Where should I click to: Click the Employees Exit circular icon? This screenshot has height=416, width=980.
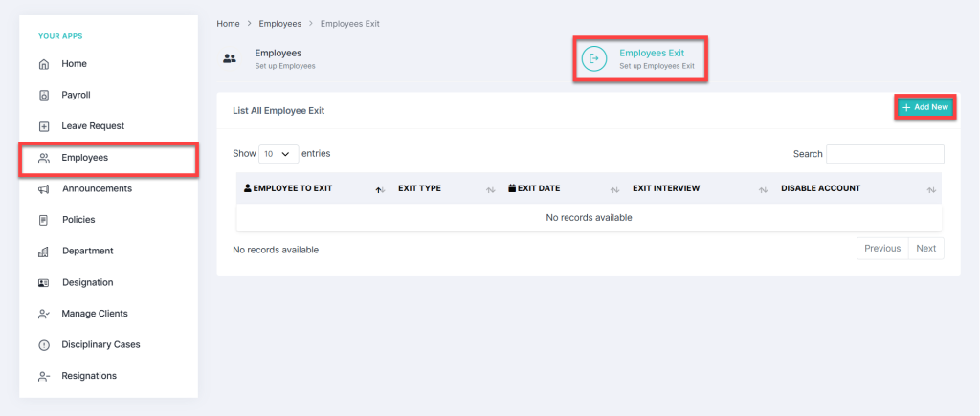tap(594, 58)
